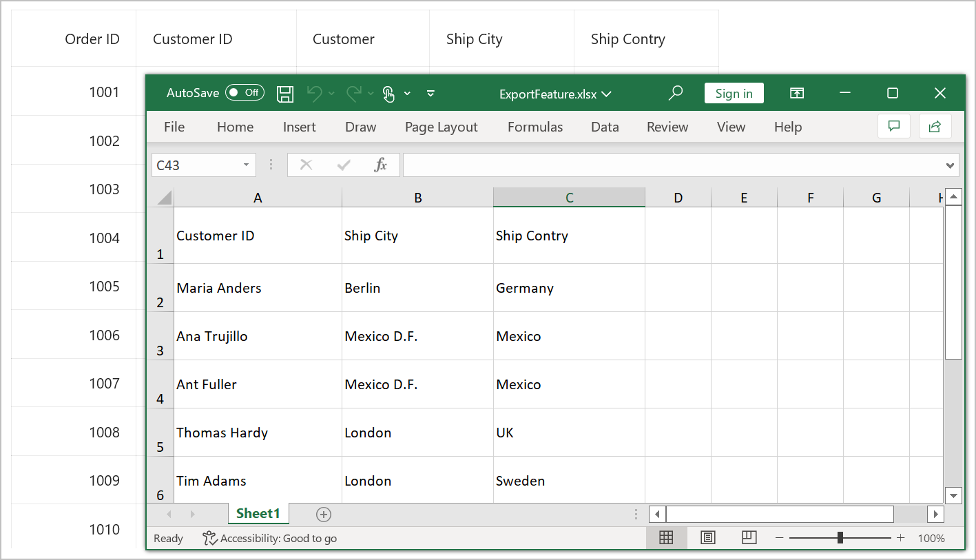Image resolution: width=976 pixels, height=560 pixels.
Task: Click cell containing Berlin
Action: 417,288
